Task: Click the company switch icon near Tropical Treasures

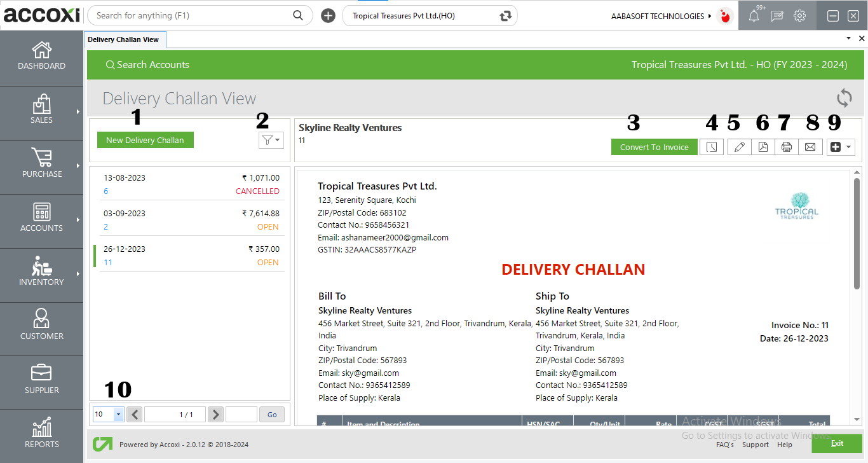Action: (504, 15)
